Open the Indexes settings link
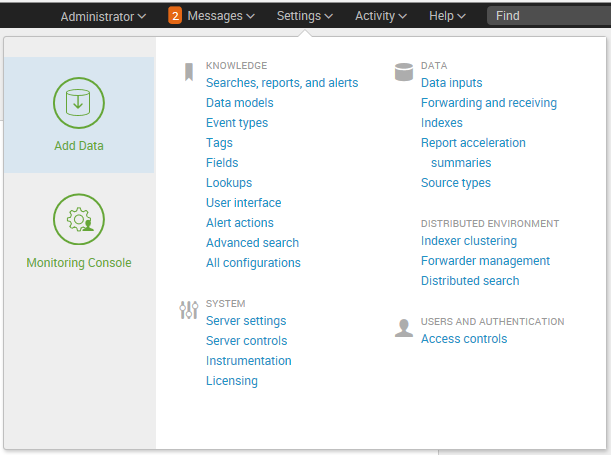The height and width of the screenshot is (455, 611). pos(441,123)
